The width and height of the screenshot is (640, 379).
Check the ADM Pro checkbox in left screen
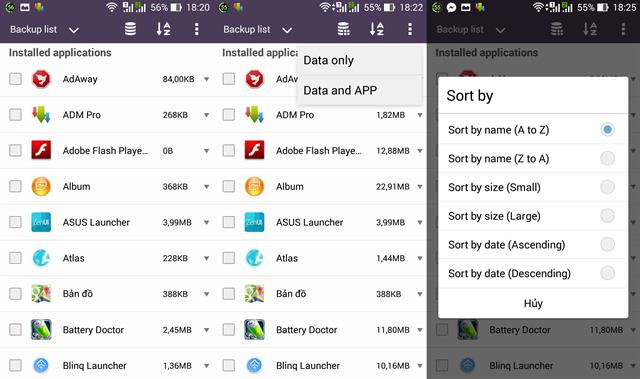click(16, 115)
